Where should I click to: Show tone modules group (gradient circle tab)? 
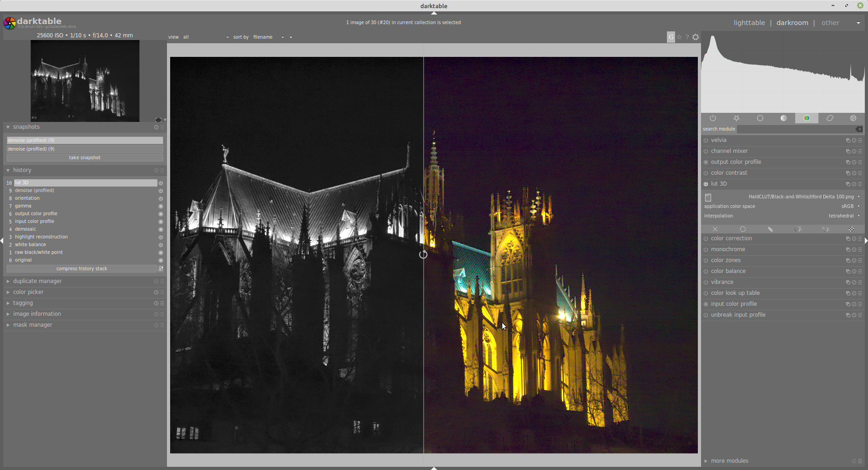[783, 118]
